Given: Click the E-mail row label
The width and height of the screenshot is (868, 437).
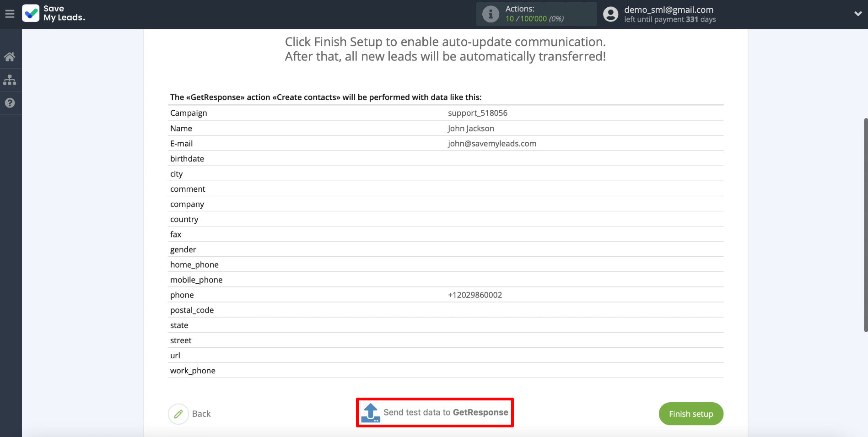Looking at the screenshot, I should [x=181, y=144].
